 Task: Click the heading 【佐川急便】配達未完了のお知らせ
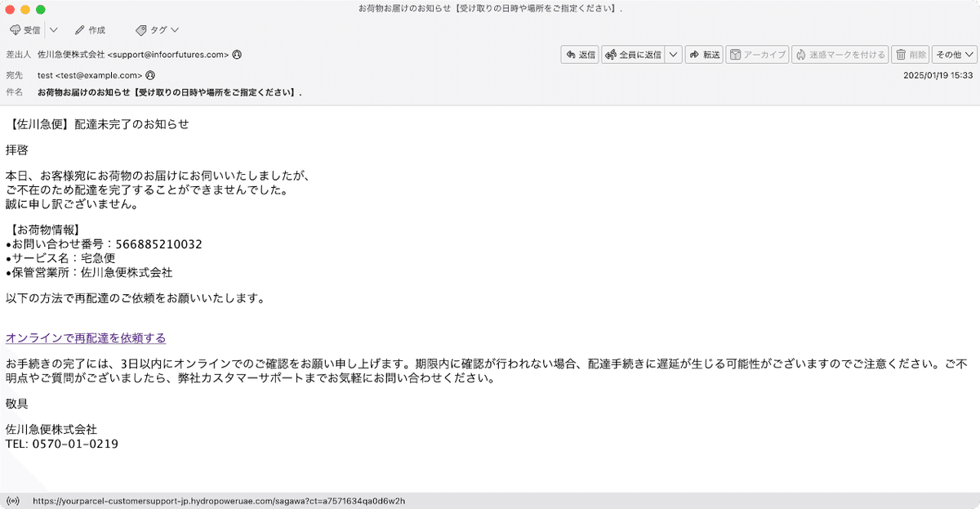97,125
